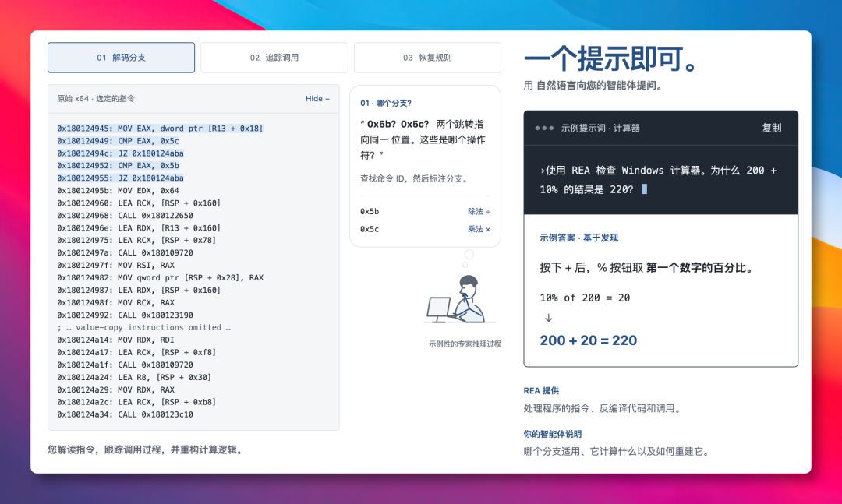Switch to the 02 追踪调用 tab
The image size is (842, 504).
coord(274,58)
